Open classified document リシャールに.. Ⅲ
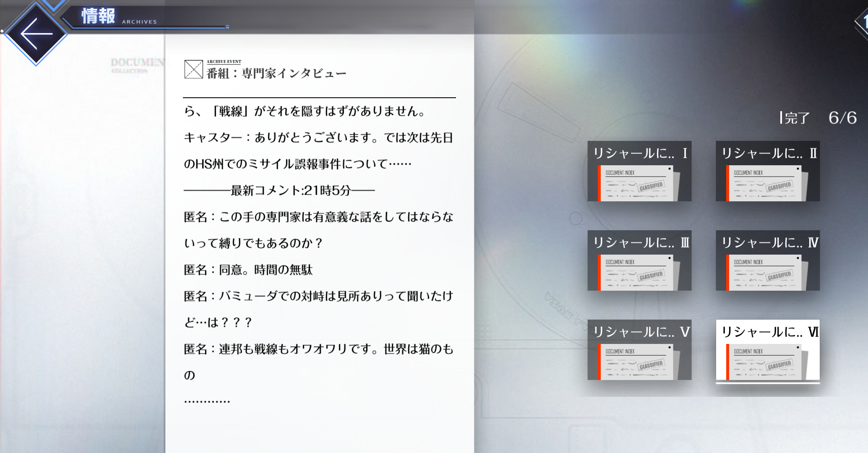The image size is (868, 453). 639,260
